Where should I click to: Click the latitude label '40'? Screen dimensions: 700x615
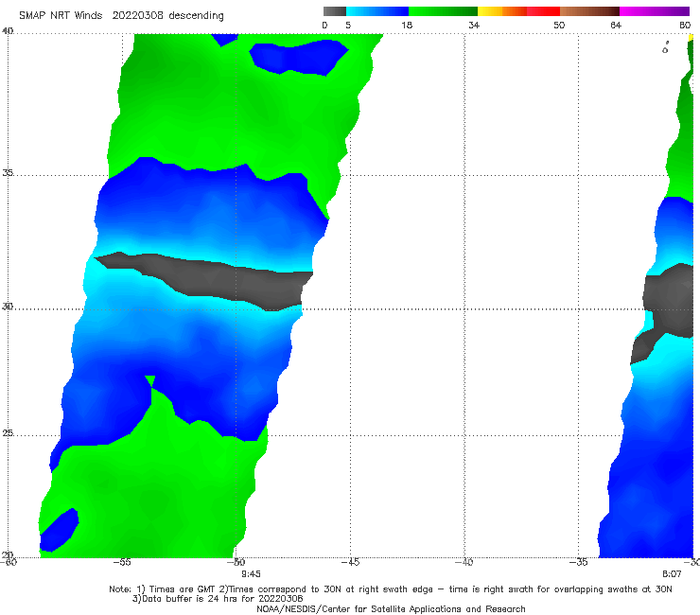tap(8, 31)
